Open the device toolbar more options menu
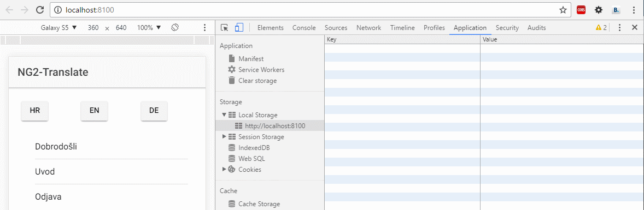644x210 pixels. point(204,27)
